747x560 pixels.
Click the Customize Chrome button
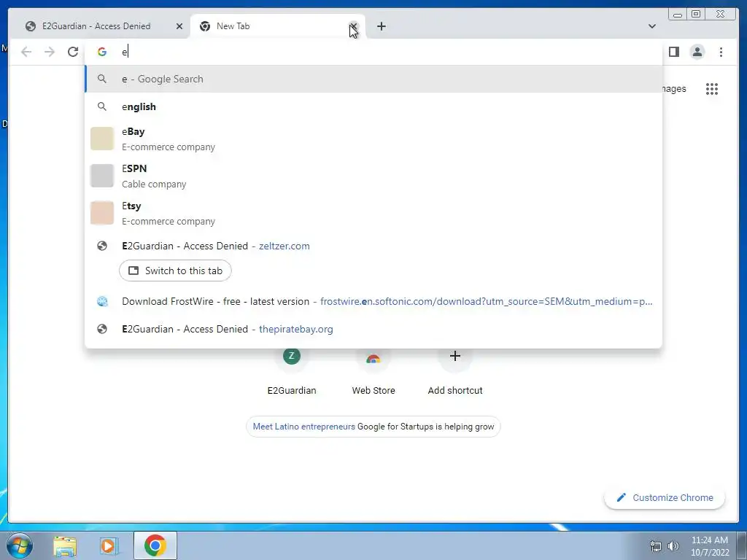pyautogui.click(x=665, y=497)
